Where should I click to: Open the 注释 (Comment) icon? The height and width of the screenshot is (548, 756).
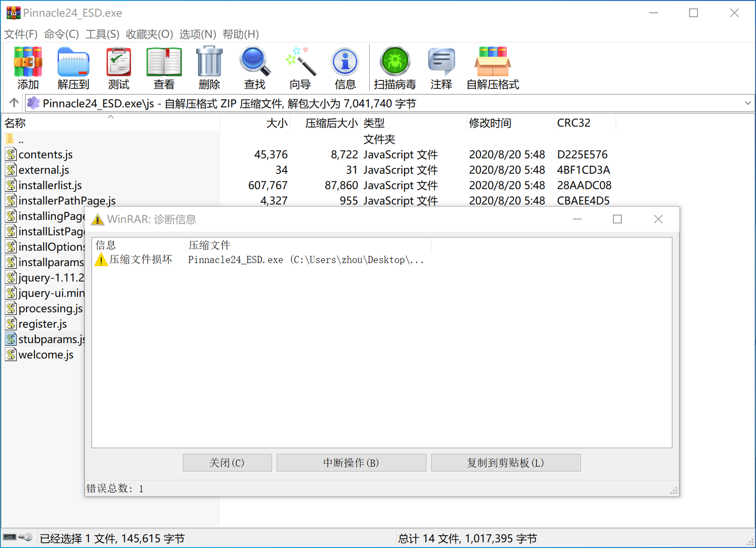coord(441,62)
